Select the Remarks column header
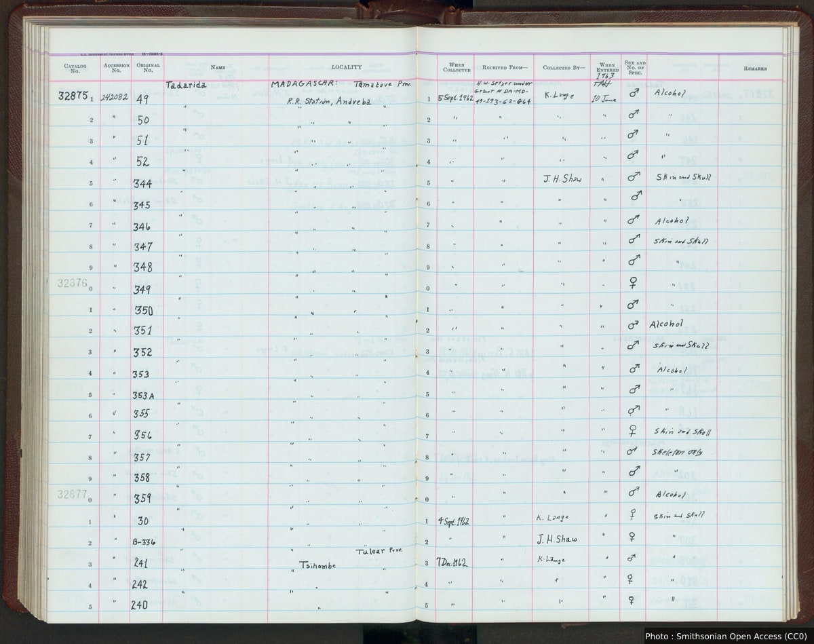Screen dimensions: 814x644 pyautogui.click(x=755, y=69)
